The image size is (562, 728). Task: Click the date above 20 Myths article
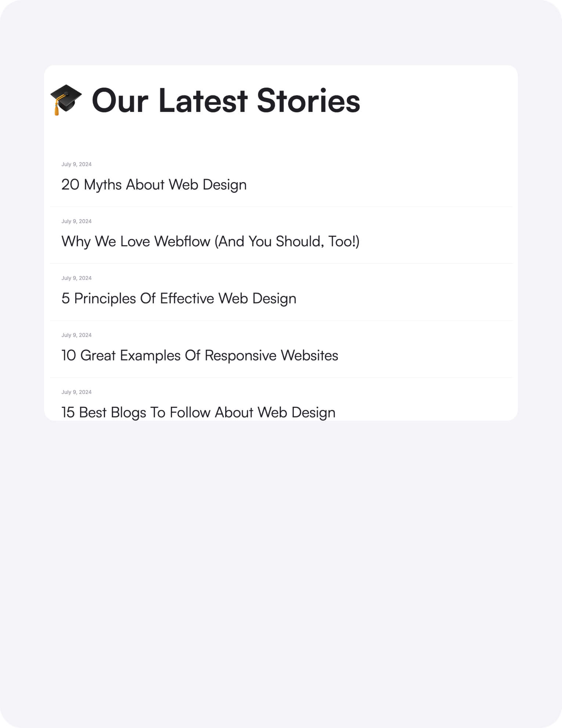click(76, 164)
